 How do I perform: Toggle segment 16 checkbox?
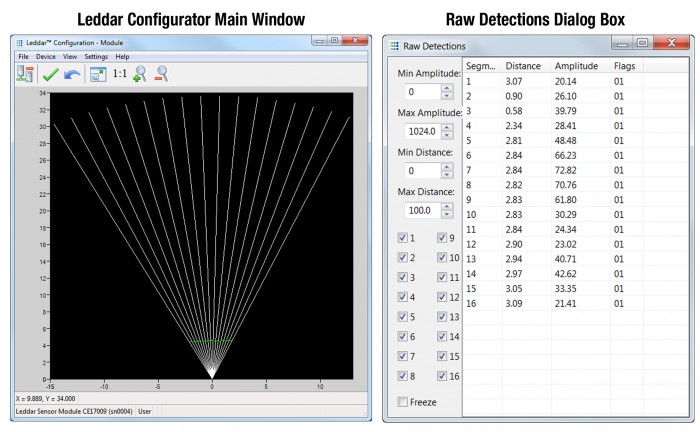point(442,376)
